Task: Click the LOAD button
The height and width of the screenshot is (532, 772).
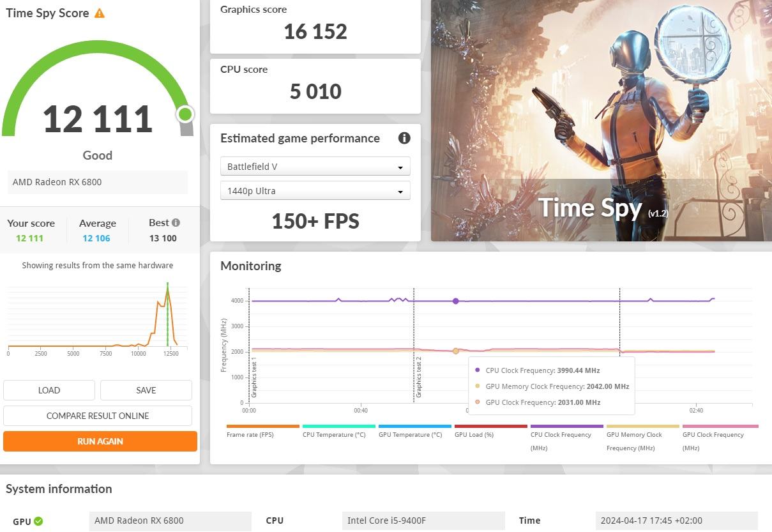Action: [x=49, y=390]
